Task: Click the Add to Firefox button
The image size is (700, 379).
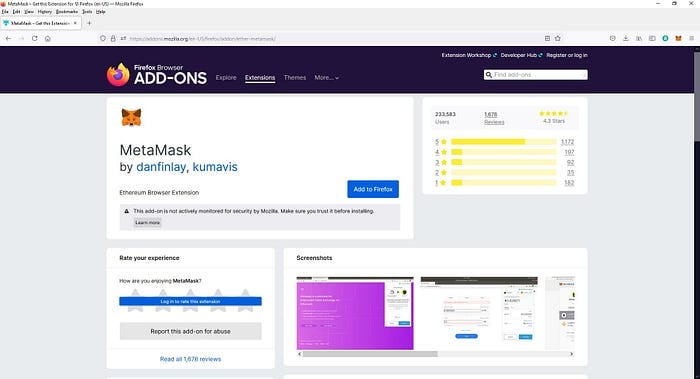Action: (373, 189)
